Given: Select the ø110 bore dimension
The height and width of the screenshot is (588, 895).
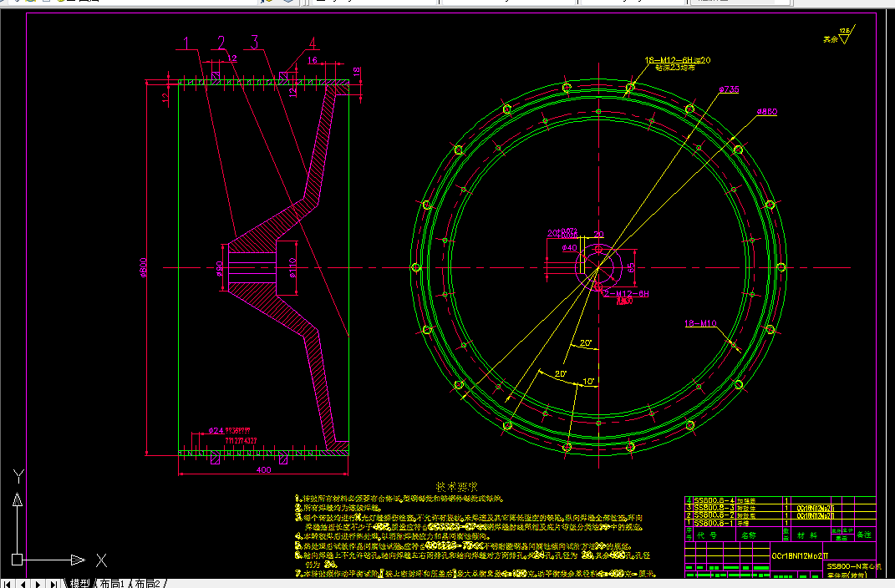Looking at the screenshot, I should pos(292,267).
